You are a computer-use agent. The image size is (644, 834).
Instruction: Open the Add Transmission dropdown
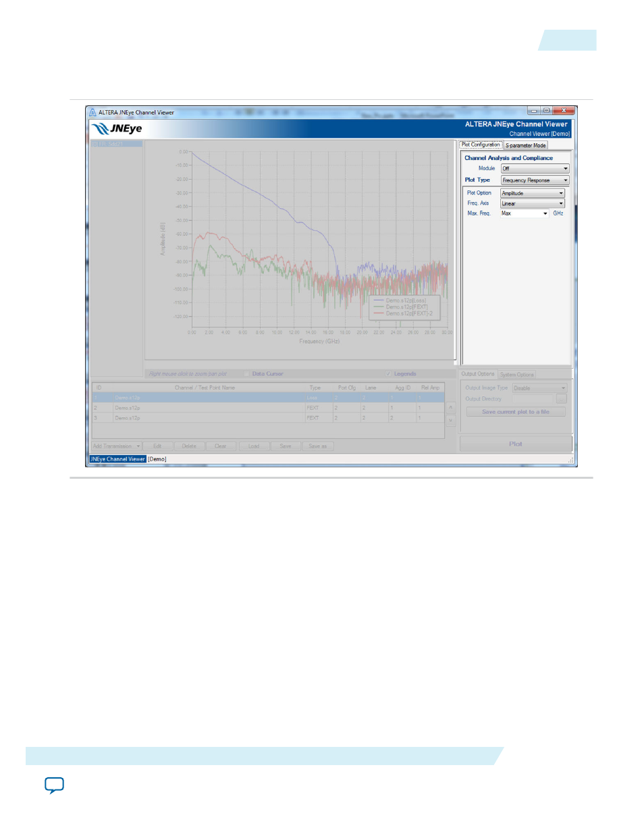[117, 446]
